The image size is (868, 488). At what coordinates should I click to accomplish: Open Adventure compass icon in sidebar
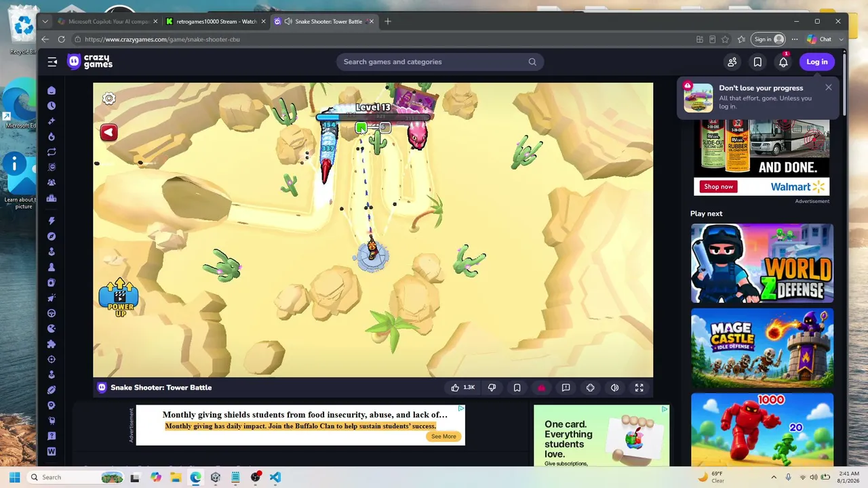52,237
